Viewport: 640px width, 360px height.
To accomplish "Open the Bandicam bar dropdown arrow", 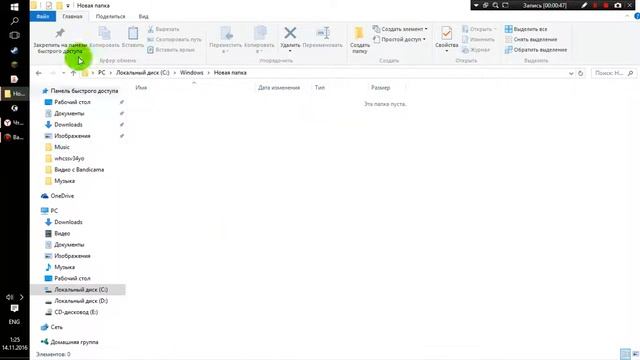I will (476, 5).
